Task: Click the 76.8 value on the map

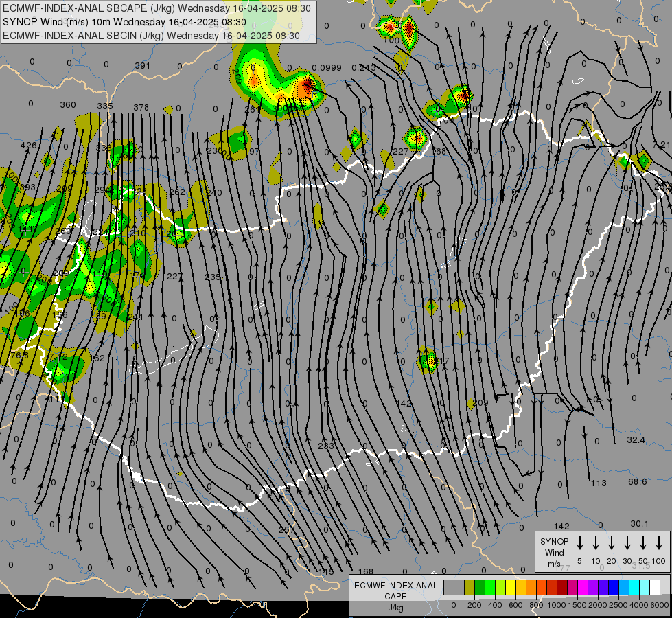Action: [20, 355]
